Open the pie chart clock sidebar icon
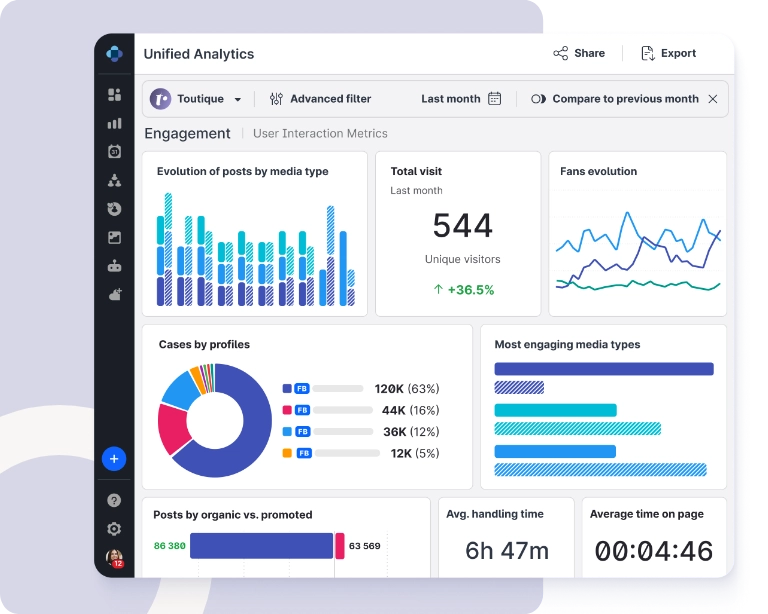768x614 pixels. (114, 209)
